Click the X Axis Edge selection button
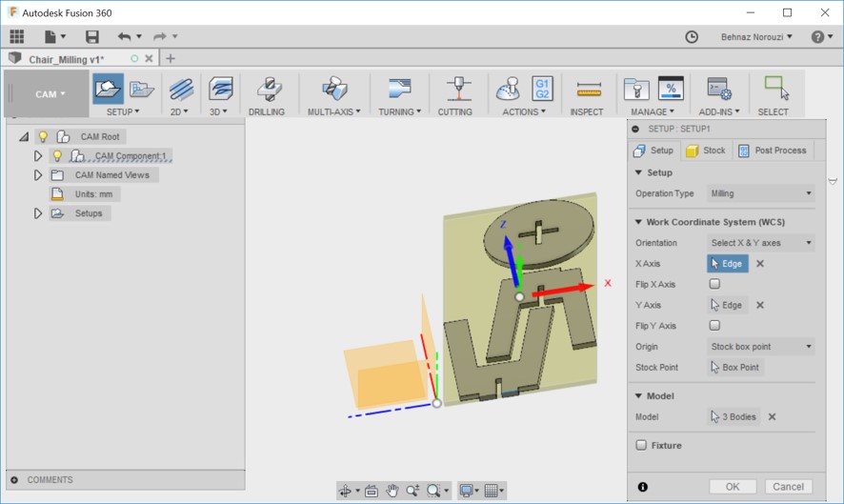 [x=727, y=263]
